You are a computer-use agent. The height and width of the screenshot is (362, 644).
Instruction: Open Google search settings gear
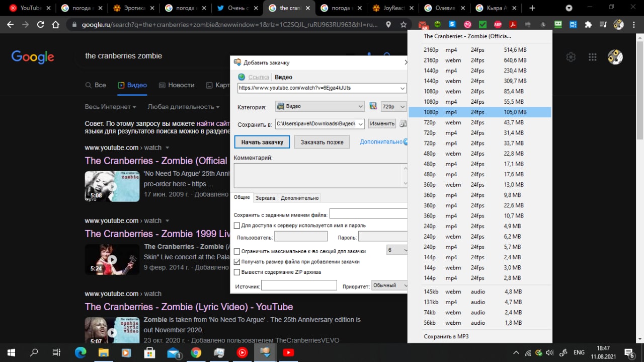click(x=571, y=57)
